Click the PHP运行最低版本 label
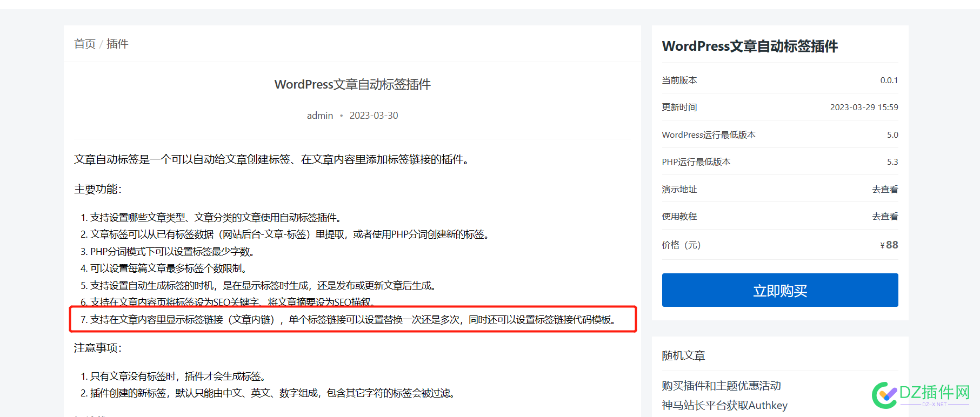Image resolution: width=980 pixels, height=417 pixels. point(696,162)
